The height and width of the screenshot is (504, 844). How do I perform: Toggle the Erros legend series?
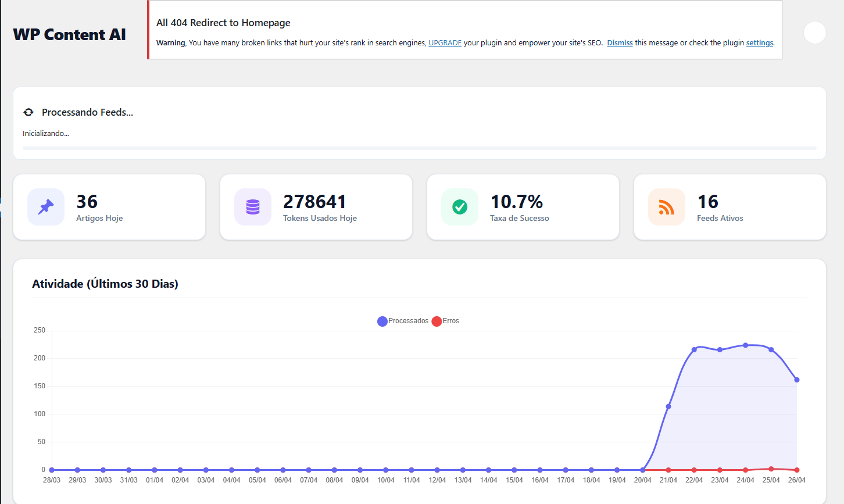pos(446,321)
